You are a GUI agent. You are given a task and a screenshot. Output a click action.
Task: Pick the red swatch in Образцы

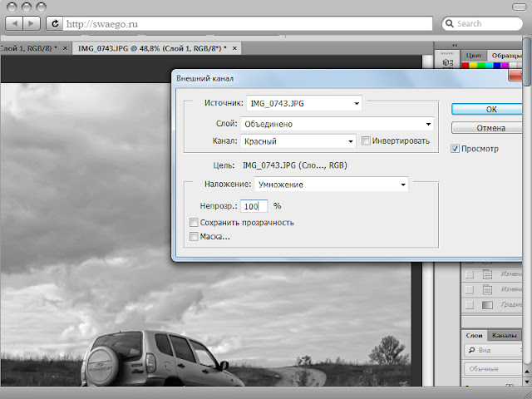pyautogui.click(x=465, y=65)
